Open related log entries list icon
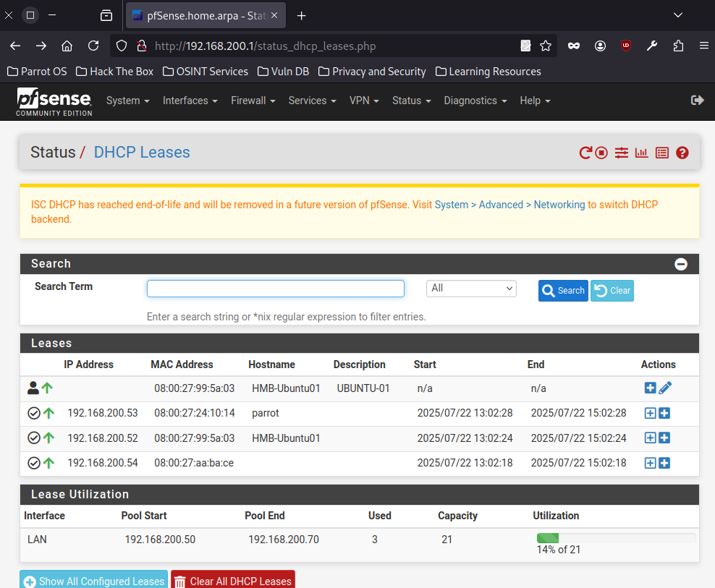The height and width of the screenshot is (588, 715). 661,153
